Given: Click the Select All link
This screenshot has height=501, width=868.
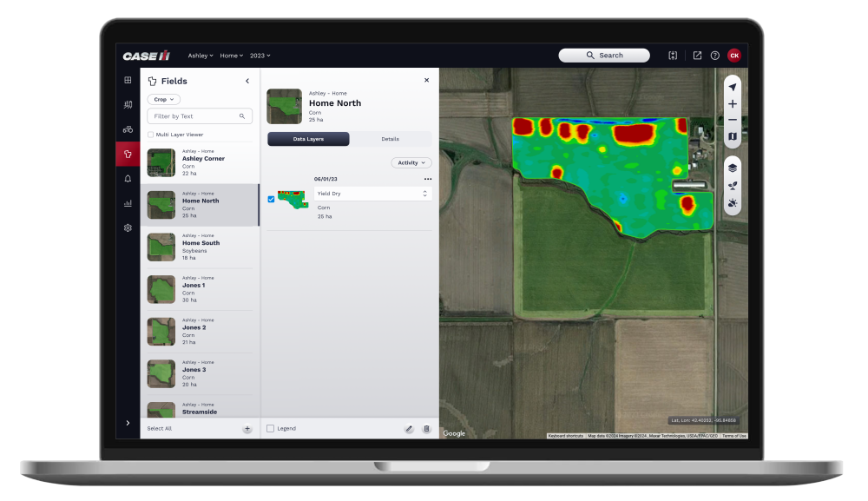Looking at the screenshot, I should click(159, 429).
